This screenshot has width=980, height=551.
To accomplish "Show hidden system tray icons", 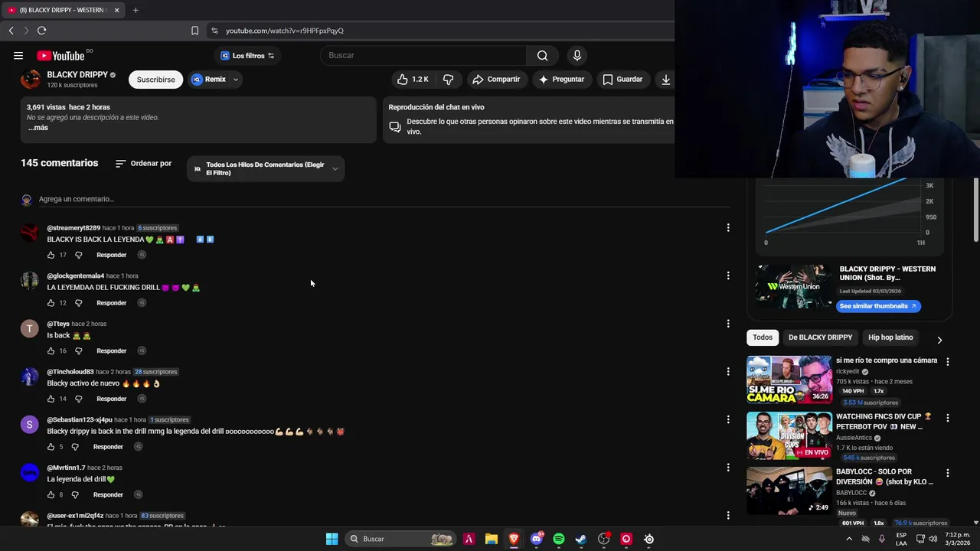I will click(x=849, y=539).
